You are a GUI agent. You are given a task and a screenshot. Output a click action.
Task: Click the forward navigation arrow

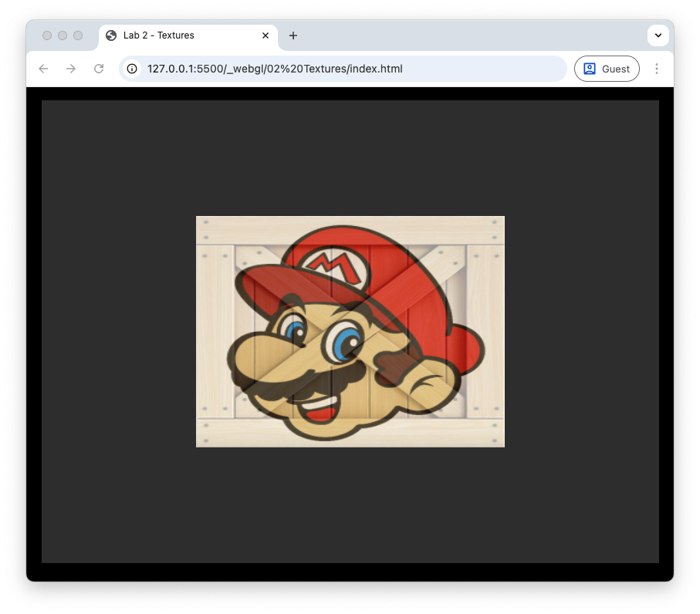pyautogui.click(x=71, y=69)
